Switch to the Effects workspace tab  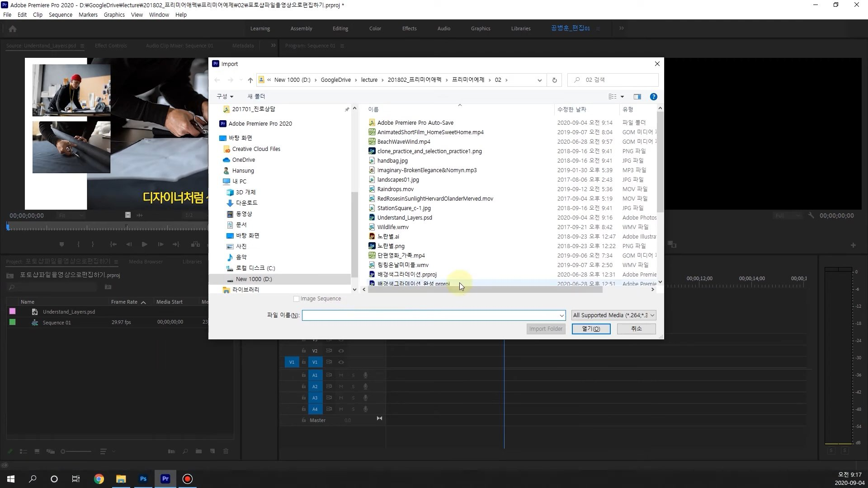(409, 28)
